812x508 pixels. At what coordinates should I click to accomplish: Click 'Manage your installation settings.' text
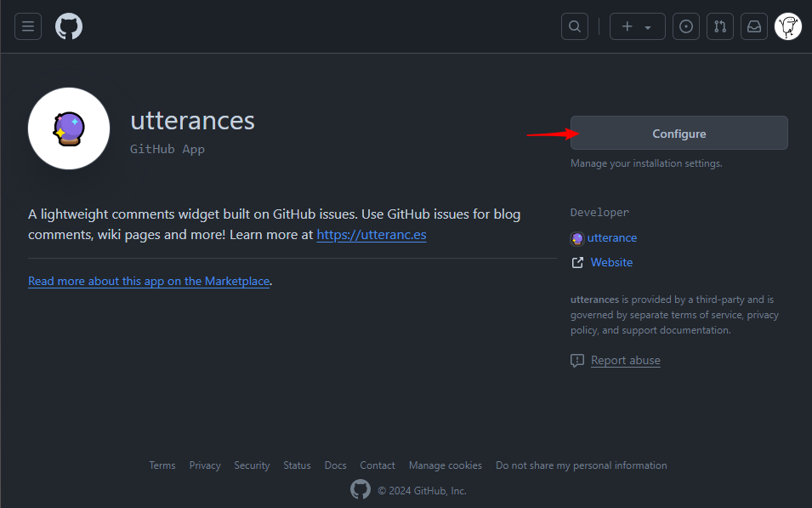(x=646, y=163)
